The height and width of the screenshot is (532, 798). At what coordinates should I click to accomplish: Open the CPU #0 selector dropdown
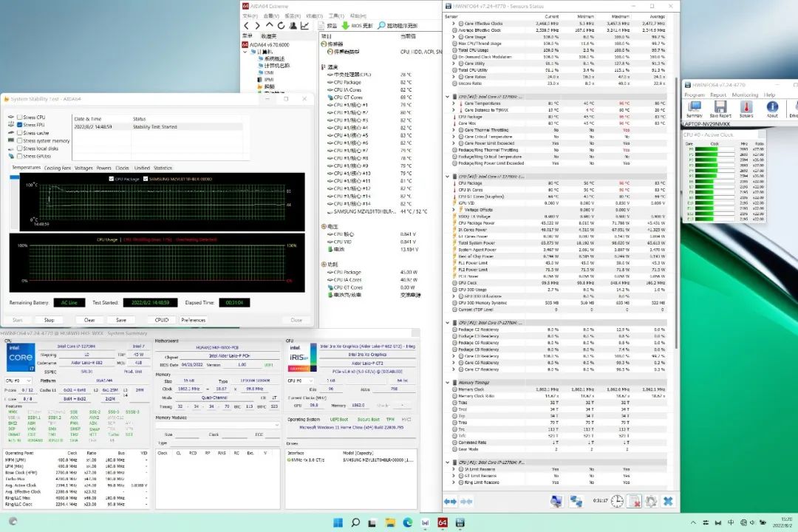(17, 381)
